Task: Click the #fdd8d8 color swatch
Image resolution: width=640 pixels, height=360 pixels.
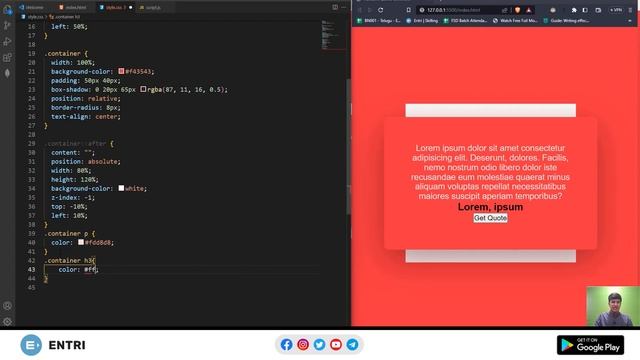Action: pyautogui.click(x=81, y=242)
